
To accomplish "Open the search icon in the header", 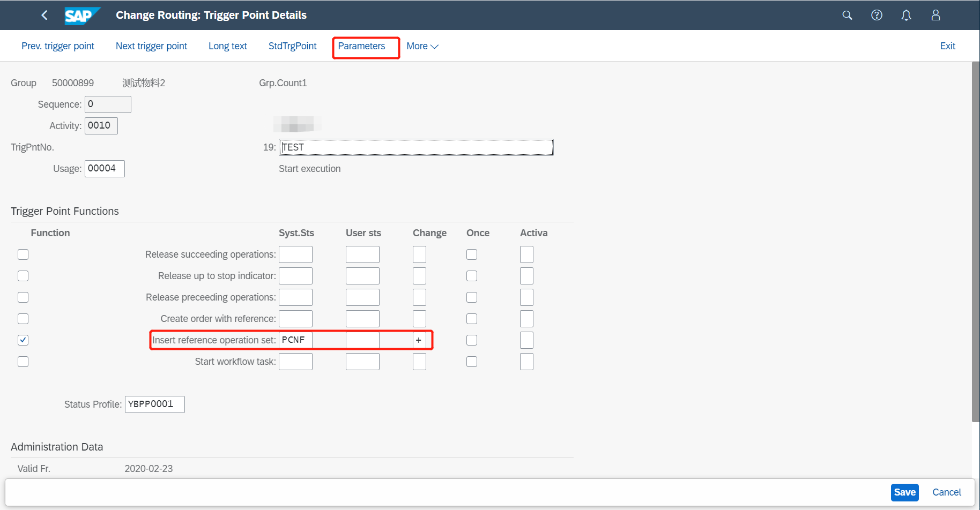I will (847, 15).
